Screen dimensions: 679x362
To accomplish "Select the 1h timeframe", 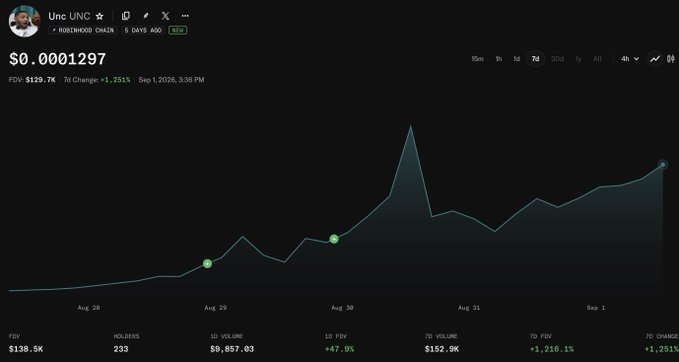I will pos(499,59).
